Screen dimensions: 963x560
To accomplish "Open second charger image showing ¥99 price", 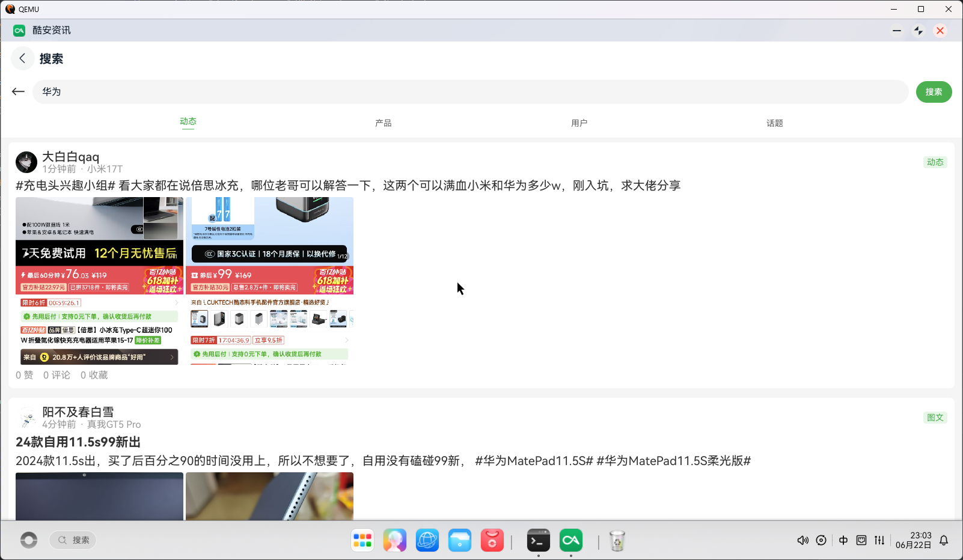I will pos(269,281).
